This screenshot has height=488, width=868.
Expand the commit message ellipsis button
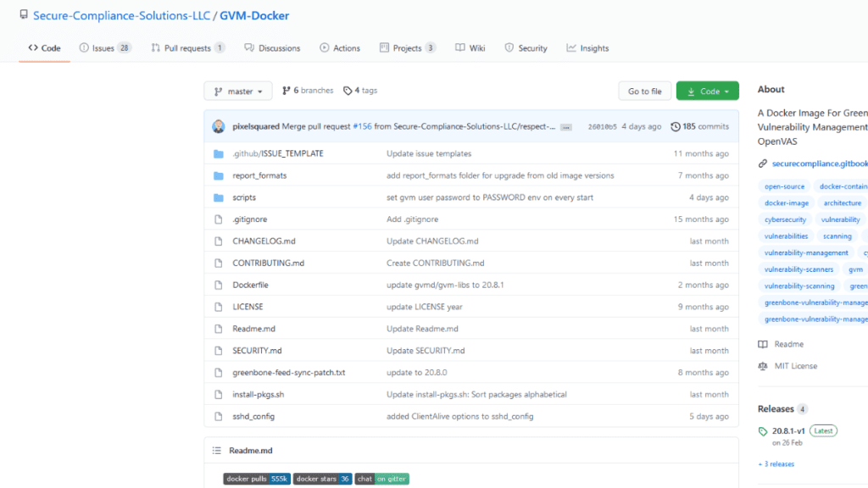565,127
